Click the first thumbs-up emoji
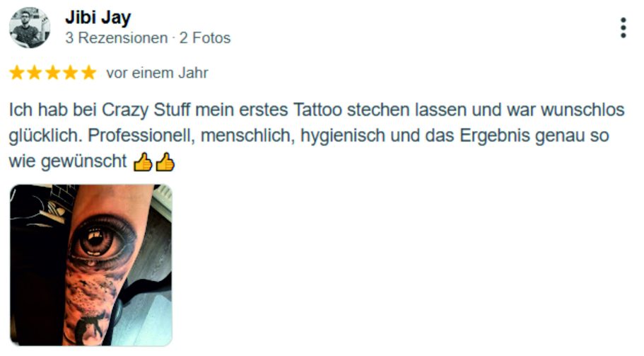644x356 pixels. 143,162
